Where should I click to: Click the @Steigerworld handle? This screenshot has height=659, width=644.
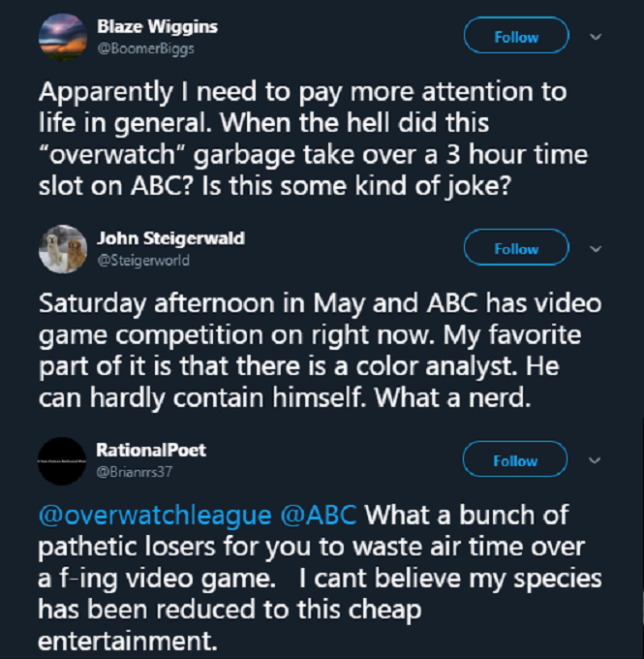143,260
